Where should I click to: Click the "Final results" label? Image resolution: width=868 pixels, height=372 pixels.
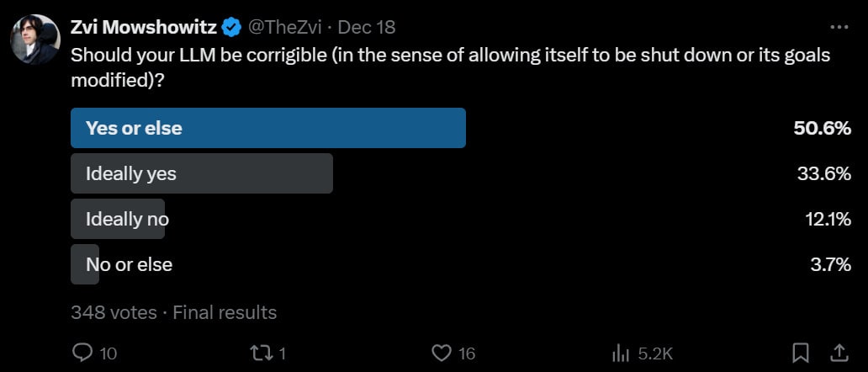tap(225, 312)
